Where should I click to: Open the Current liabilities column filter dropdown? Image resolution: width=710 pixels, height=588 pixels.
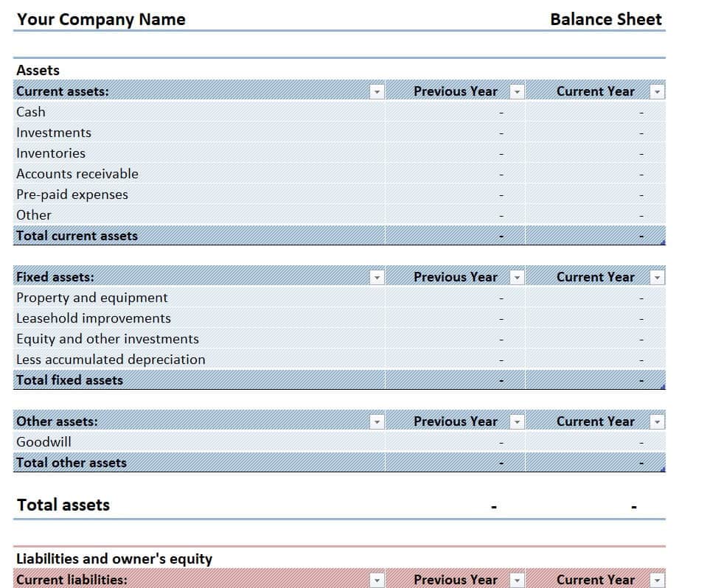click(x=377, y=580)
